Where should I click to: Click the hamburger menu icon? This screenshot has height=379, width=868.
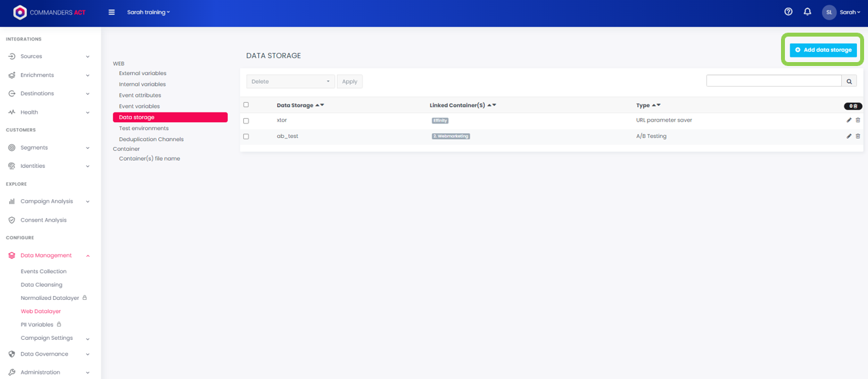(112, 12)
